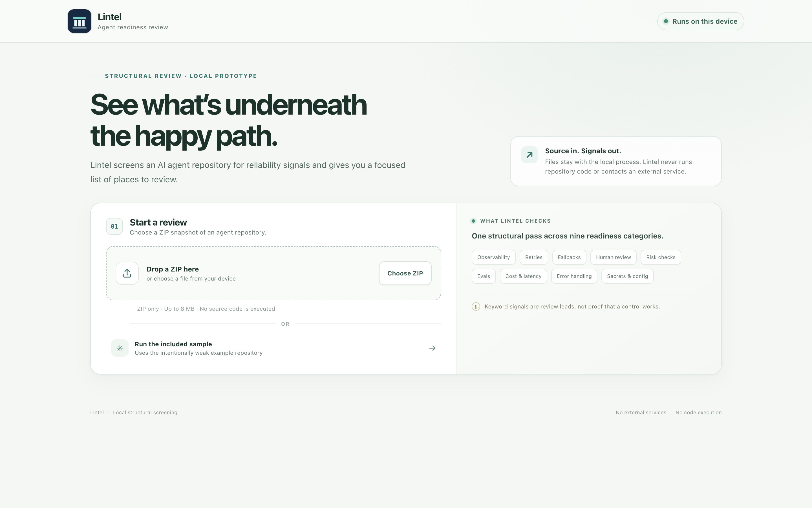Click the What Lintel Checks label

click(x=515, y=221)
